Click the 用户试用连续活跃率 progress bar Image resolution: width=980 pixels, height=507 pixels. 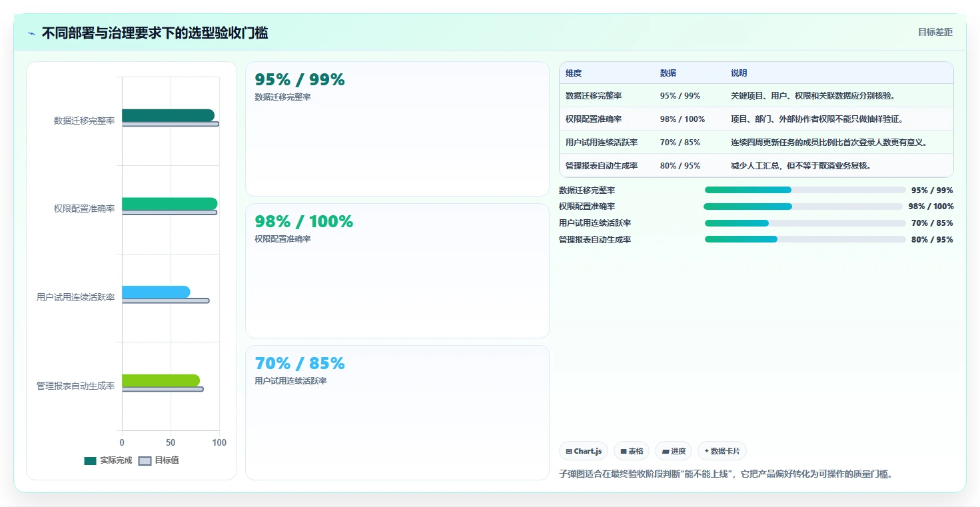click(805, 223)
